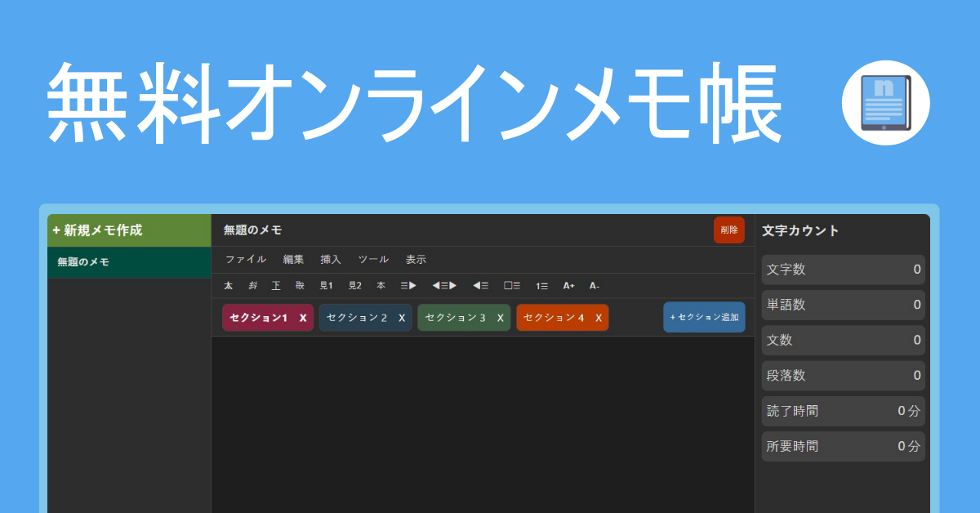This screenshot has width=980, height=513.
Task: Open the ファイル menu
Action: pos(246,260)
